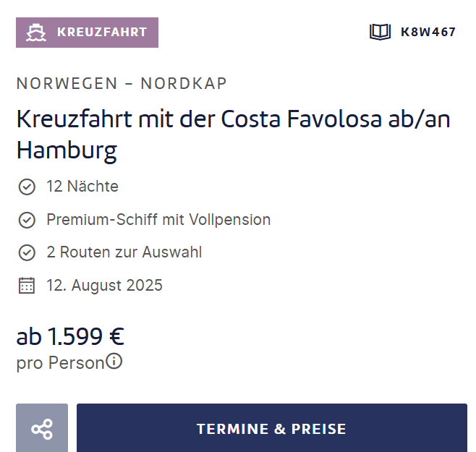Click the share icon button
Viewport: 476px width, 452px height.
[x=42, y=428]
